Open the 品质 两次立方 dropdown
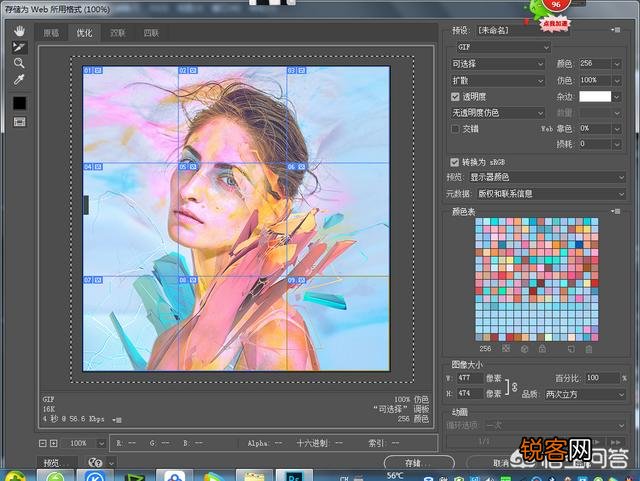640x481 pixels. [x=584, y=394]
